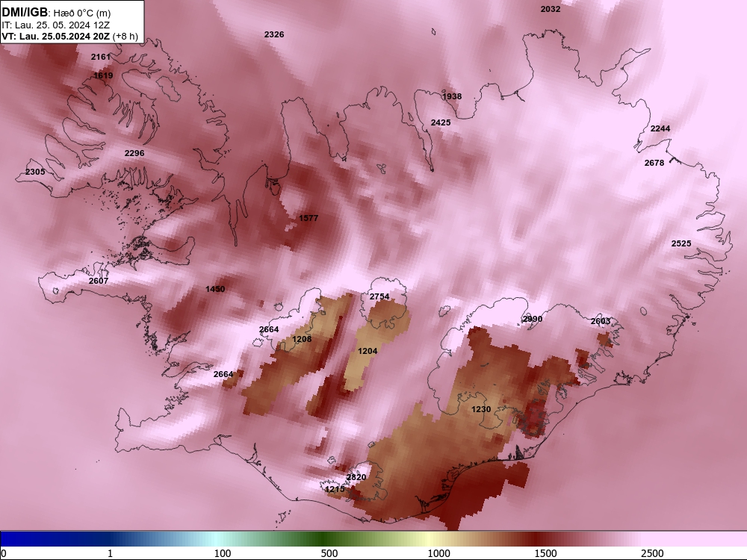Click the 1000 mark on color scale
The height and width of the screenshot is (560, 747).
[438, 553]
